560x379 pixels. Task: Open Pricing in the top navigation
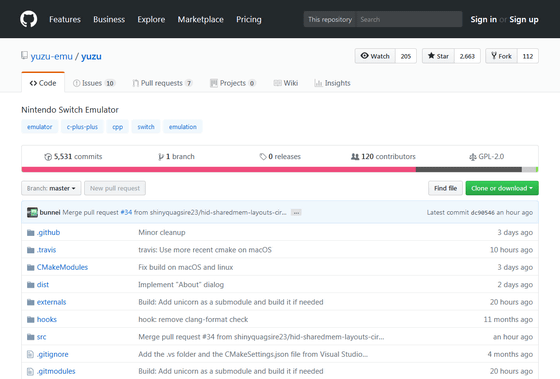pos(249,19)
